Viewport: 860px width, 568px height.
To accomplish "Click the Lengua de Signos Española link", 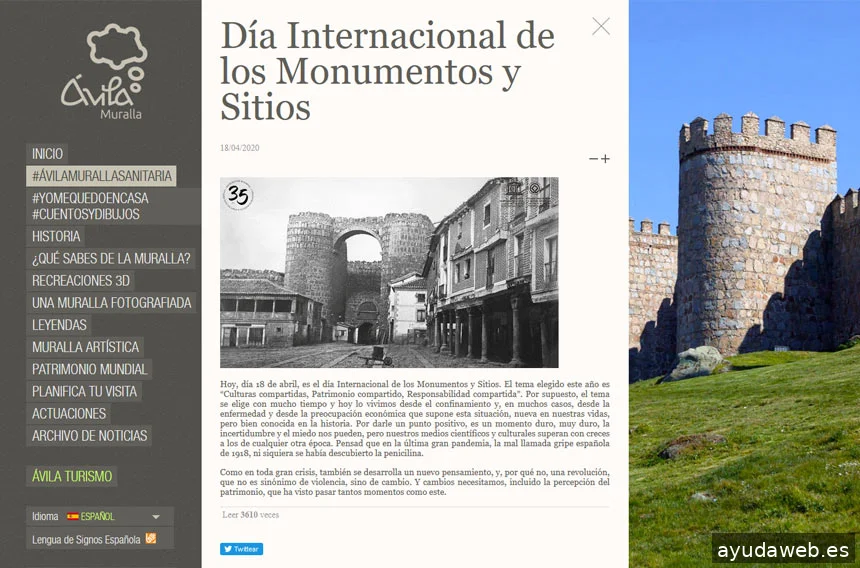I will pyautogui.click(x=86, y=539).
